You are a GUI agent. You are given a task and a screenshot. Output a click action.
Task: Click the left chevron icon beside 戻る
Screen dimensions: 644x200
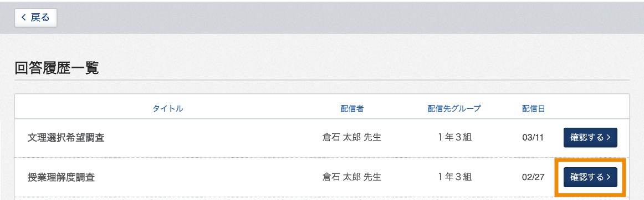23,17
